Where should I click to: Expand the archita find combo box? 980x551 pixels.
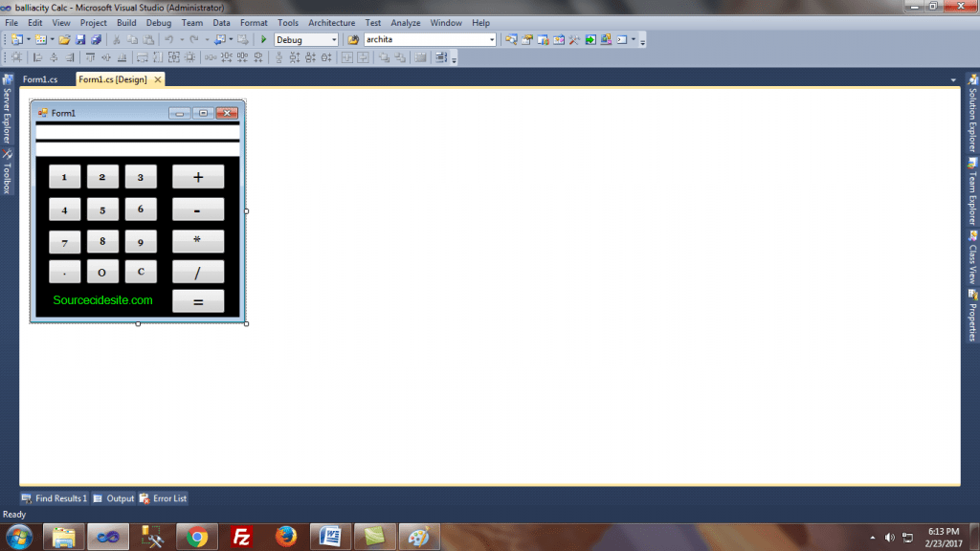[x=492, y=40]
